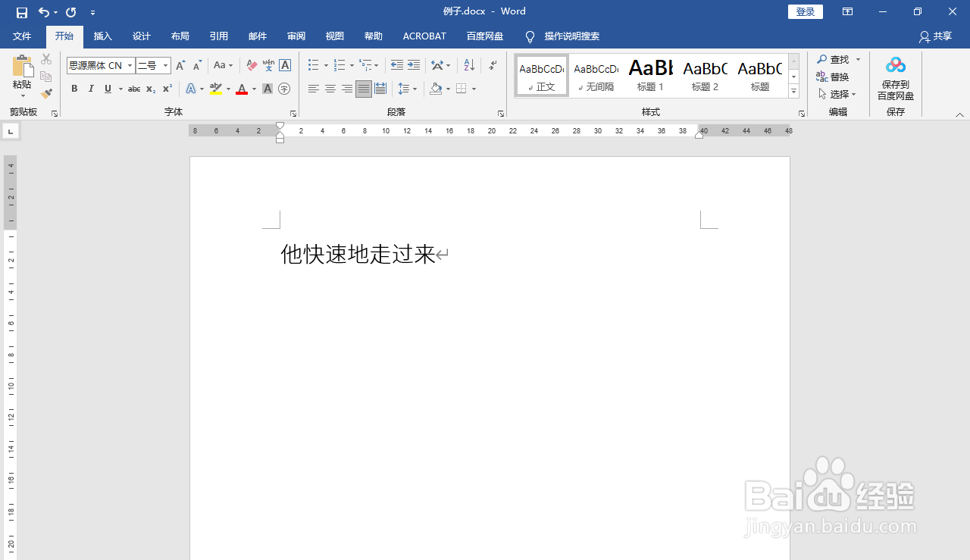This screenshot has height=560, width=970.
Task: Toggle justify alignment
Action: pos(364,89)
